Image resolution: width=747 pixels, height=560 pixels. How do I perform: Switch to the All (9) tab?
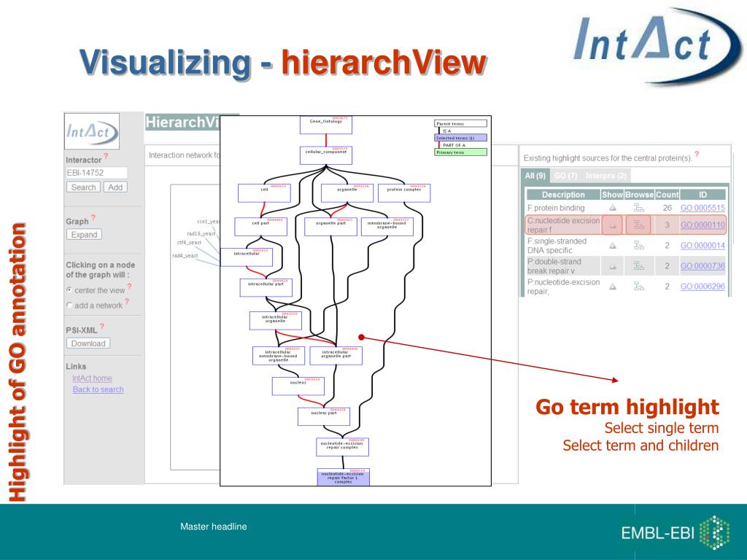[535, 176]
